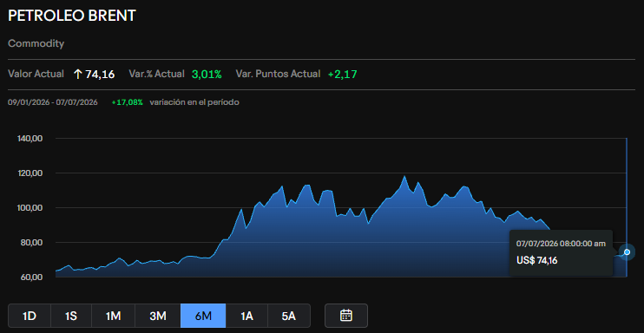
Task: Click the tooltip price US$ 74,16
Action: (536, 260)
